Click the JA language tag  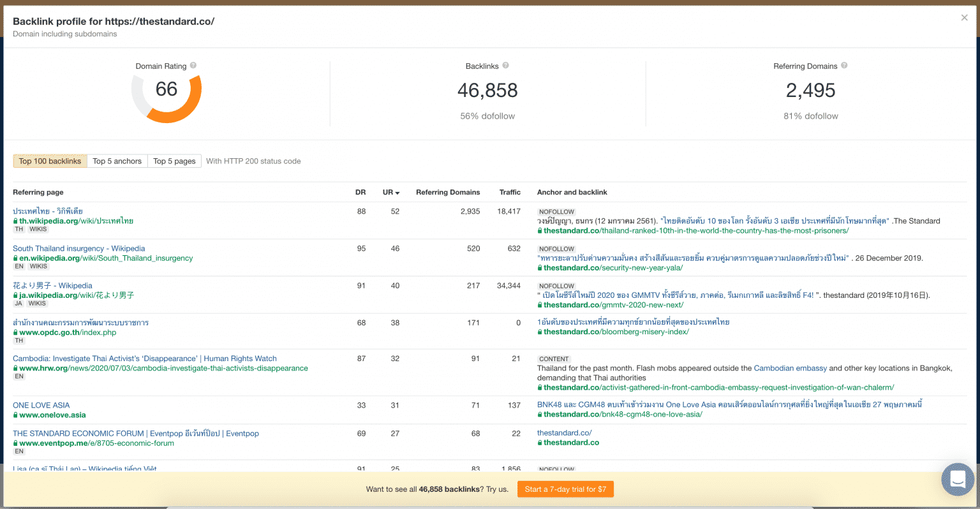19,304
